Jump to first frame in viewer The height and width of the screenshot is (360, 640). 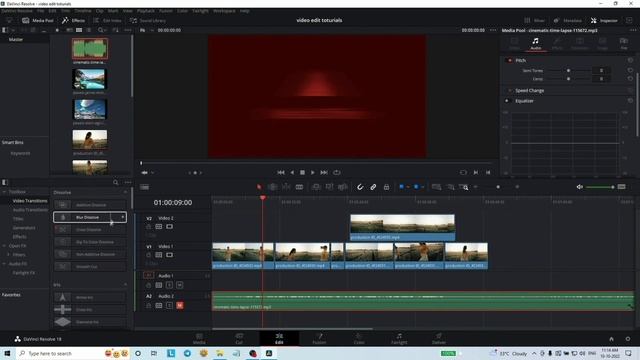click(281, 173)
